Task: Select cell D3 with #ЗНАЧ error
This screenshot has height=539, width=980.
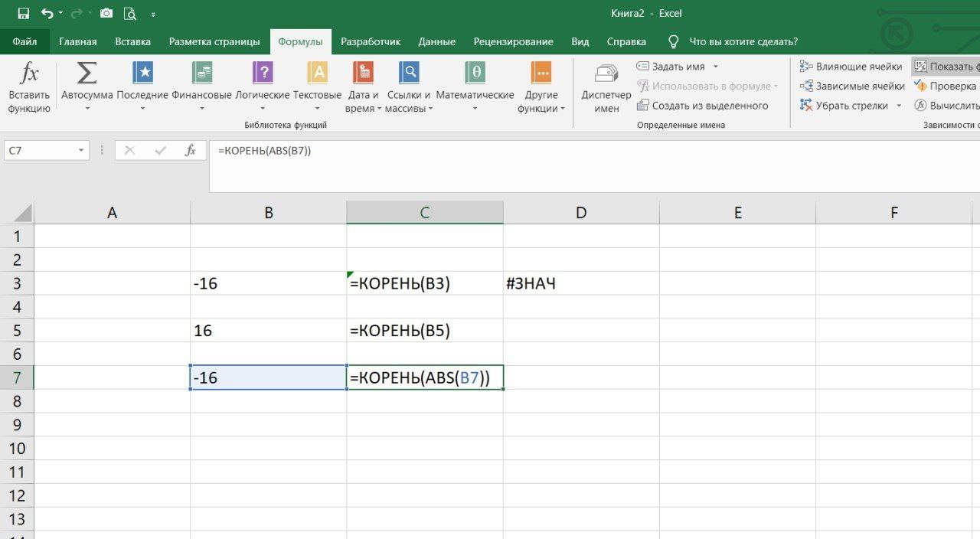Action: click(x=580, y=284)
